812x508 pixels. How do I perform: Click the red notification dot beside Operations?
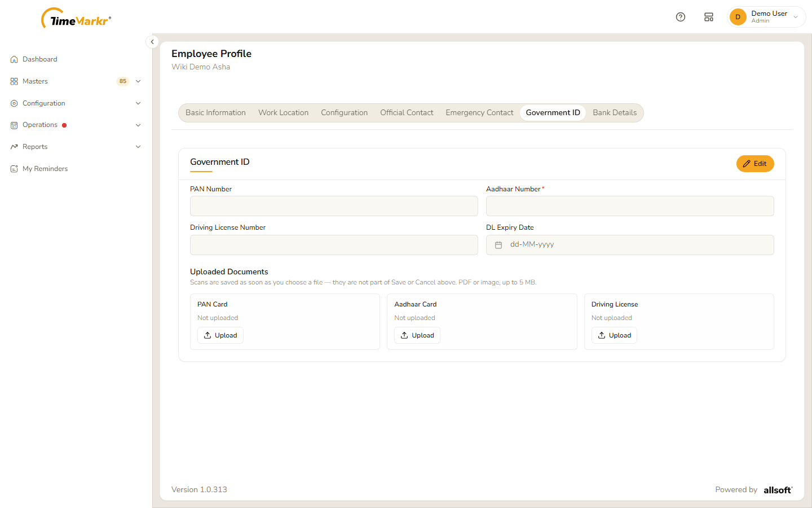pos(64,125)
